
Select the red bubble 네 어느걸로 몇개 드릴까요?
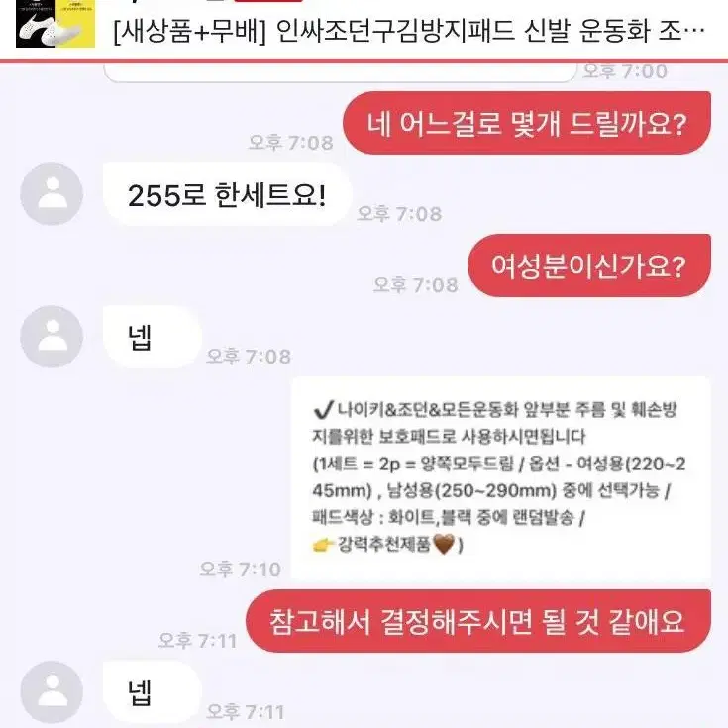527,123
